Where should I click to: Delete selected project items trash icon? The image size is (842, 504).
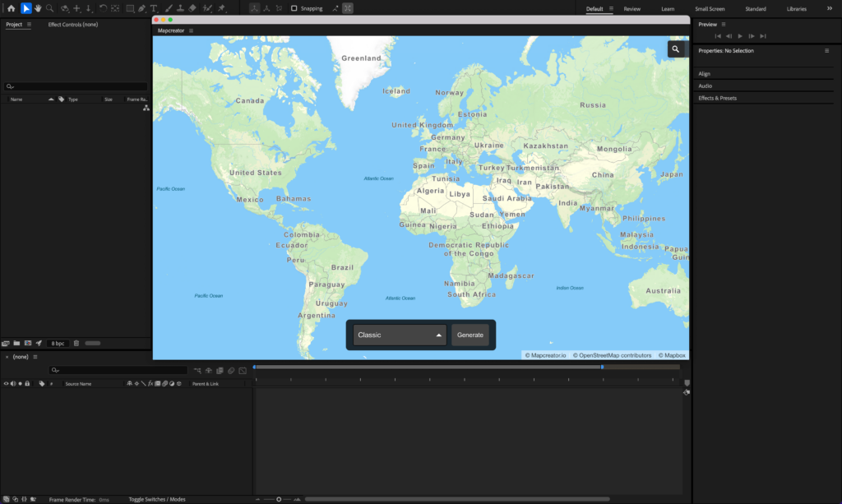point(76,343)
